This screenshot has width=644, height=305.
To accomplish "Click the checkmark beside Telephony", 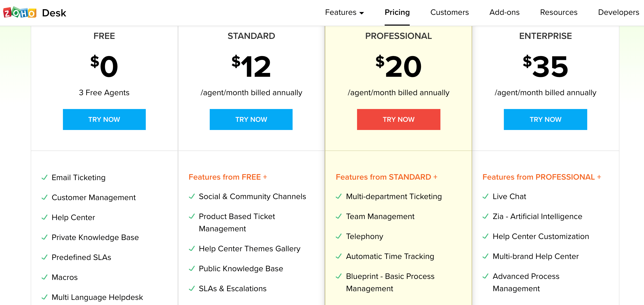I will (339, 236).
